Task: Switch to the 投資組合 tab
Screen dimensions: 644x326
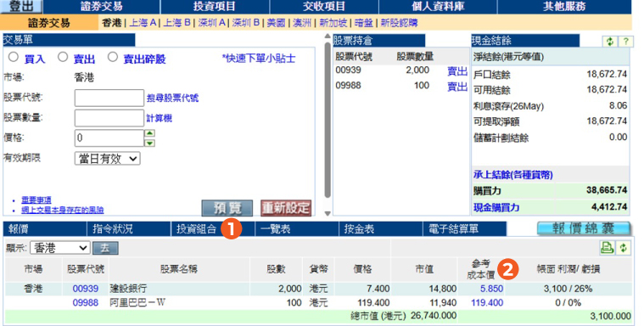Action: pyautogui.click(x=213, y=229)
